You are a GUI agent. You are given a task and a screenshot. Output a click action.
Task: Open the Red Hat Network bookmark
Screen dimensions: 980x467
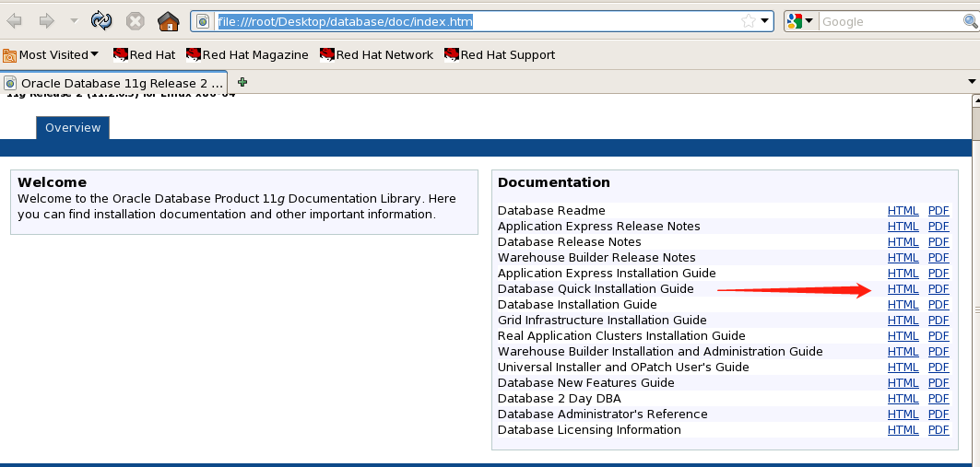coord(376,55)
